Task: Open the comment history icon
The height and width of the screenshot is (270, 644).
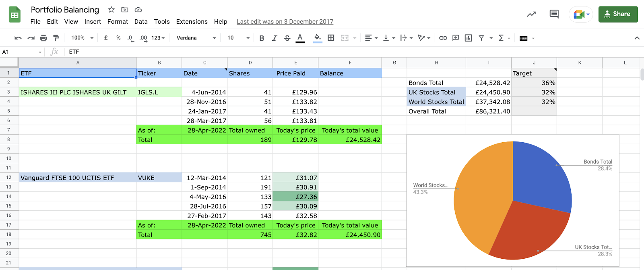Action: 554,14
